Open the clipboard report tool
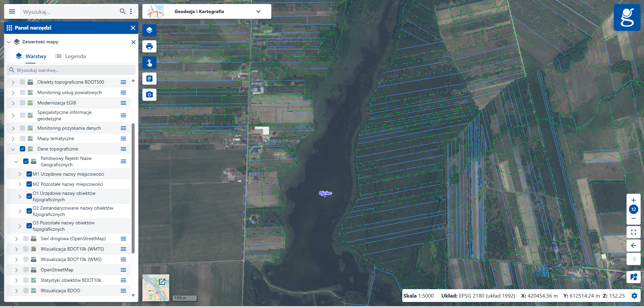Viewport: 644px width, 308px height. pos(149,79)
